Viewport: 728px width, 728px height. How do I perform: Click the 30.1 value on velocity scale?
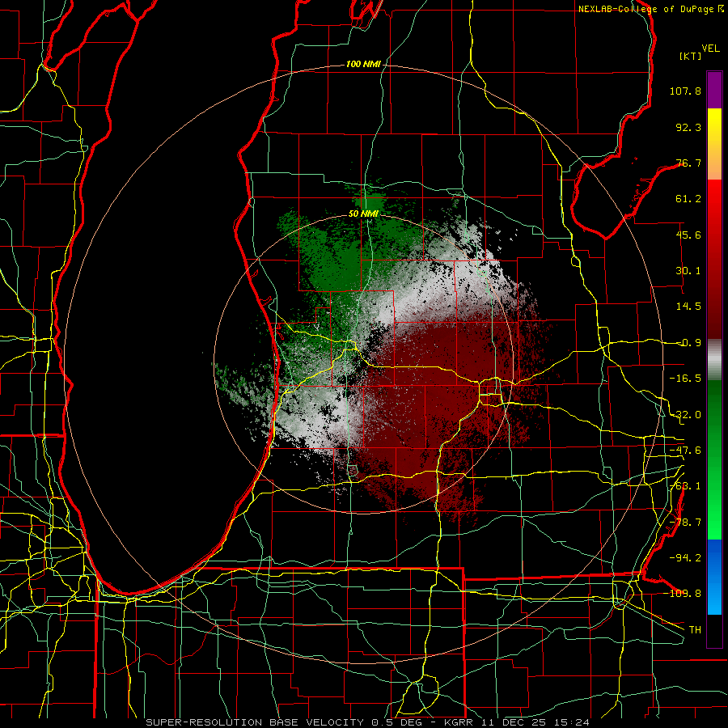point(688,271)
